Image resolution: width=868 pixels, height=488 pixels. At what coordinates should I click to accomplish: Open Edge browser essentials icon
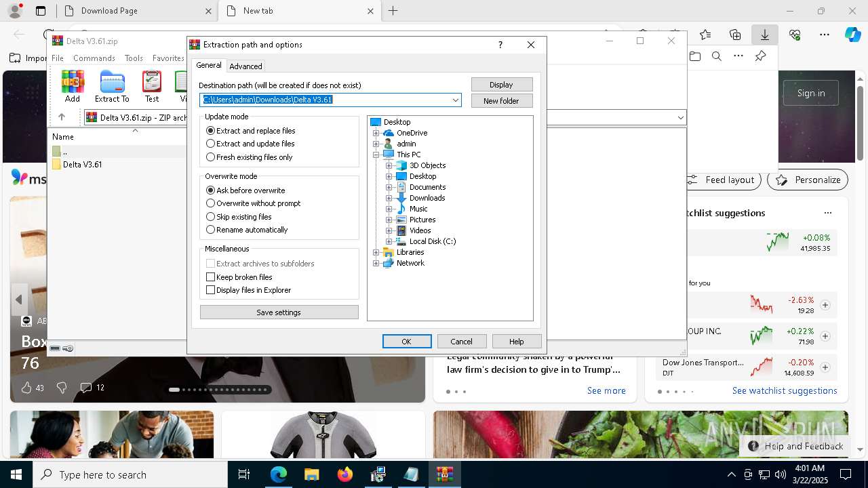(x=795, y=35)
